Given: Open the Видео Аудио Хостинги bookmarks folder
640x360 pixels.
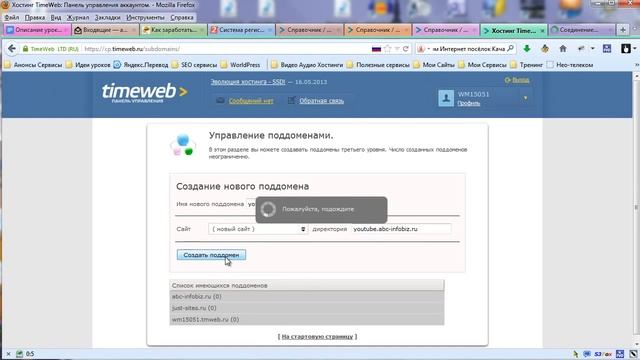Looking at the screenshot, I should 307,64.
